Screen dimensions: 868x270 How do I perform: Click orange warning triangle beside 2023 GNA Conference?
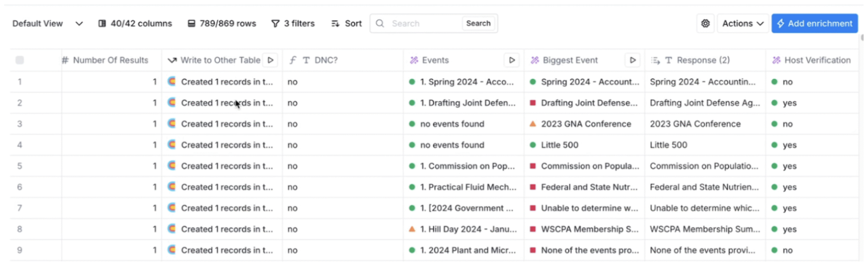(533, 123)
